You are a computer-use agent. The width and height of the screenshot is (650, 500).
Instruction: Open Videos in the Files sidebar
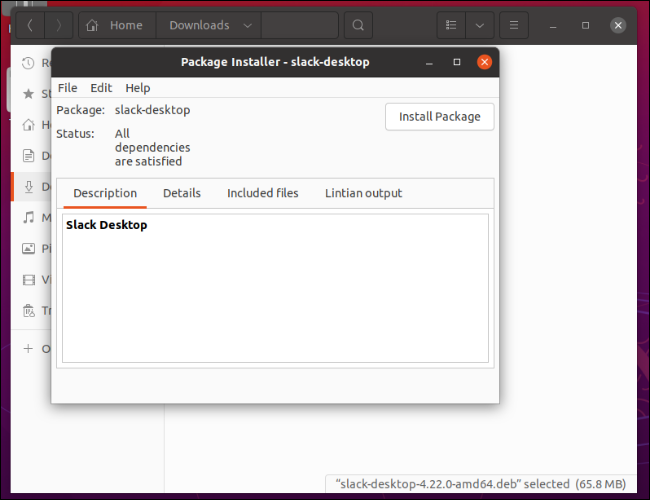(32, 280)
